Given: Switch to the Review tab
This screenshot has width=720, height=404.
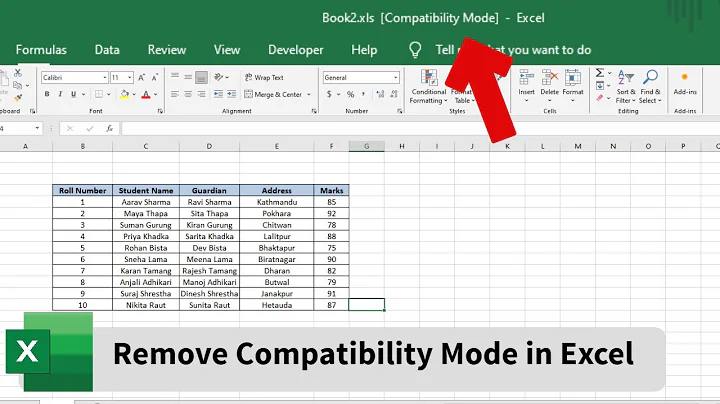Looking at the screenshot, I should (167, 50).
